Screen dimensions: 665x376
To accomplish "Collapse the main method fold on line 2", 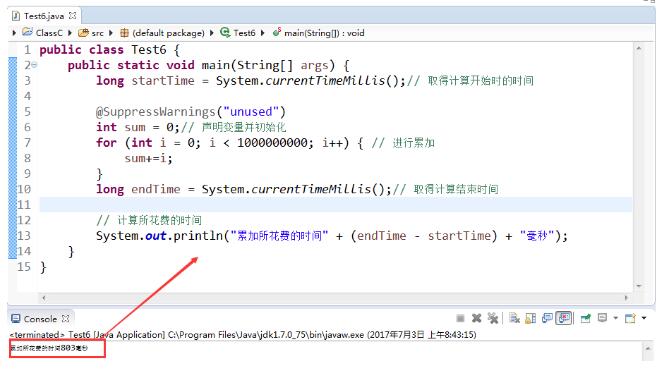I will click(x=34, y=65).
